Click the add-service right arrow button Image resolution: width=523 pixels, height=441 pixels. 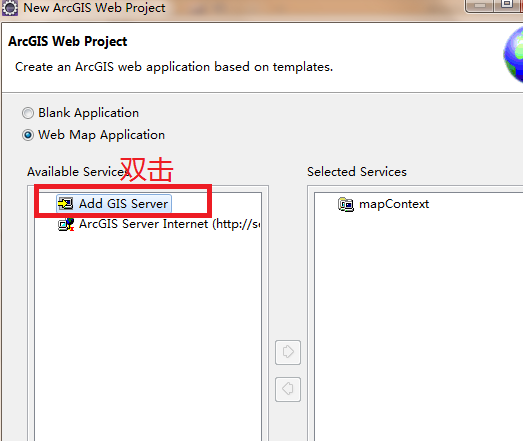(288, 352)
